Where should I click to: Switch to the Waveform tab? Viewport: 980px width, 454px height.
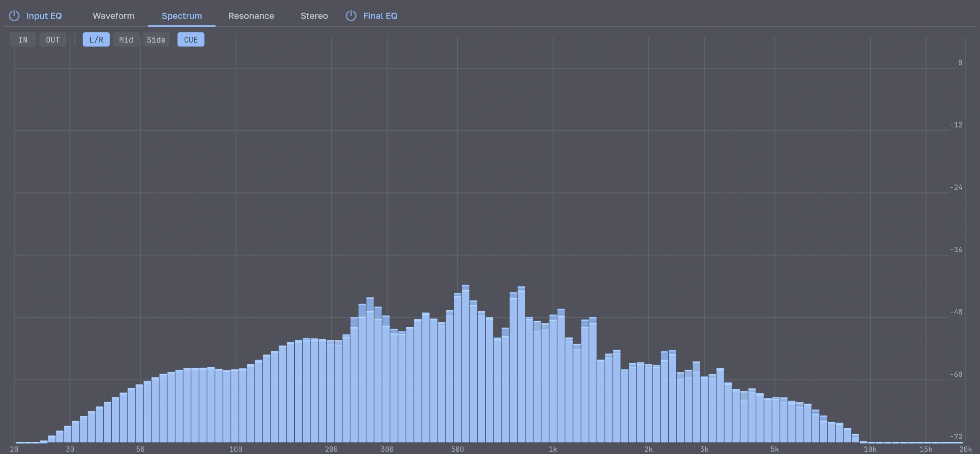(114, 16)
